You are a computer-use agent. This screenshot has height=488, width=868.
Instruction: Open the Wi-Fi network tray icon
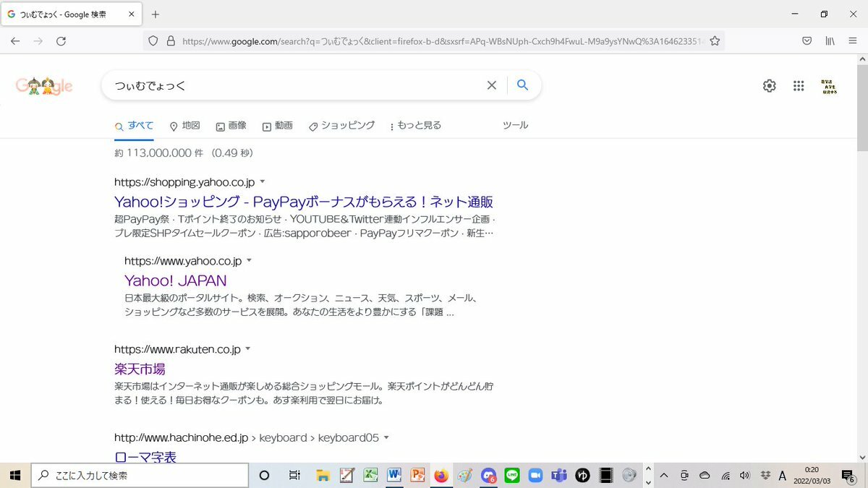[726, 476]
